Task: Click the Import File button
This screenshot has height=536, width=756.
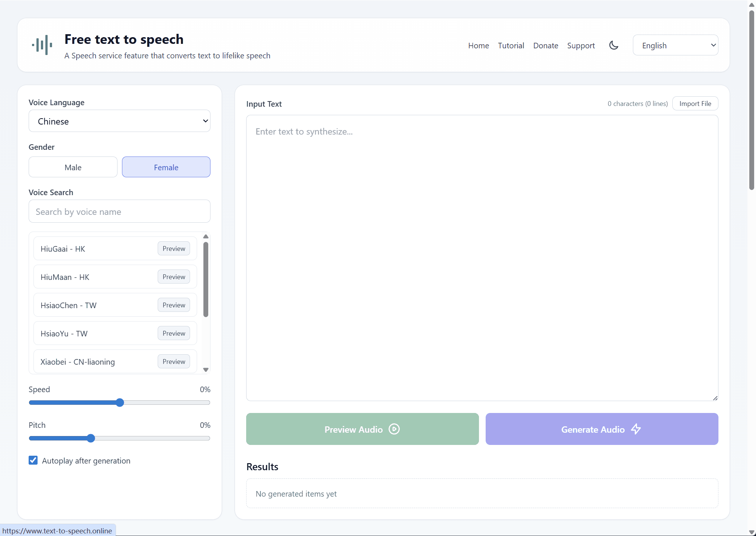Action: click(x=695, y=103)
